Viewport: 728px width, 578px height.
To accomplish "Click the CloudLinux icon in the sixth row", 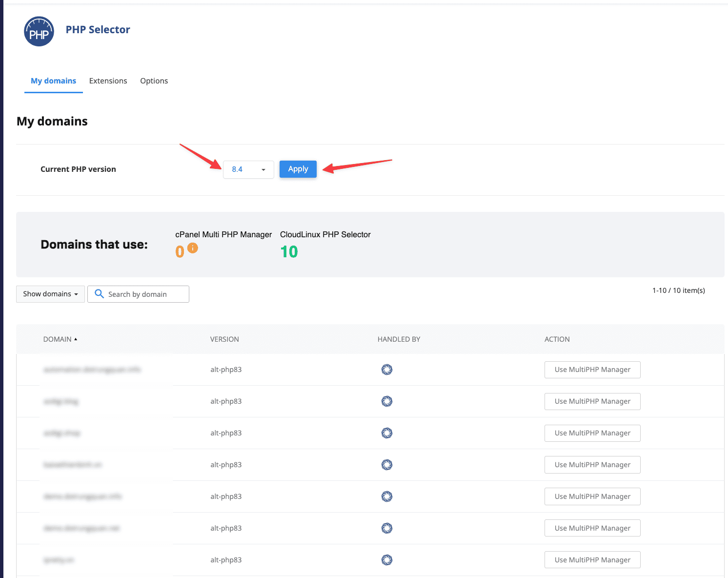I will click(x=387, y=528).
